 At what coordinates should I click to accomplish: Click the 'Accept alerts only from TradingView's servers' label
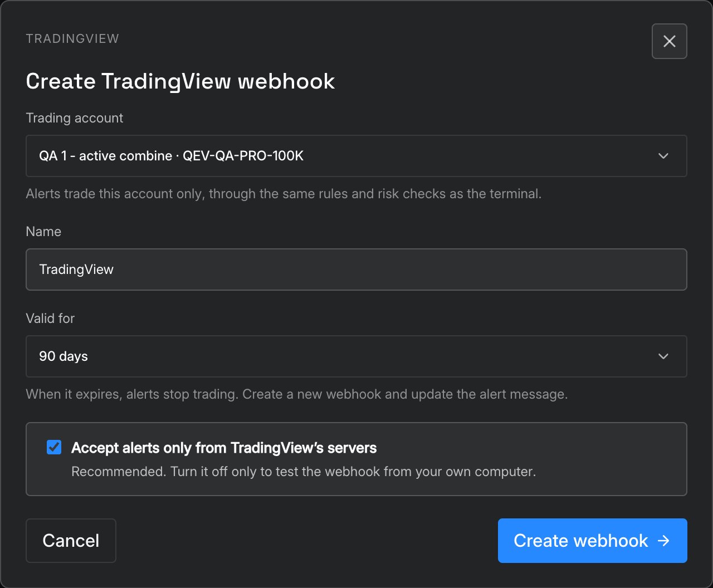[224, 448]
